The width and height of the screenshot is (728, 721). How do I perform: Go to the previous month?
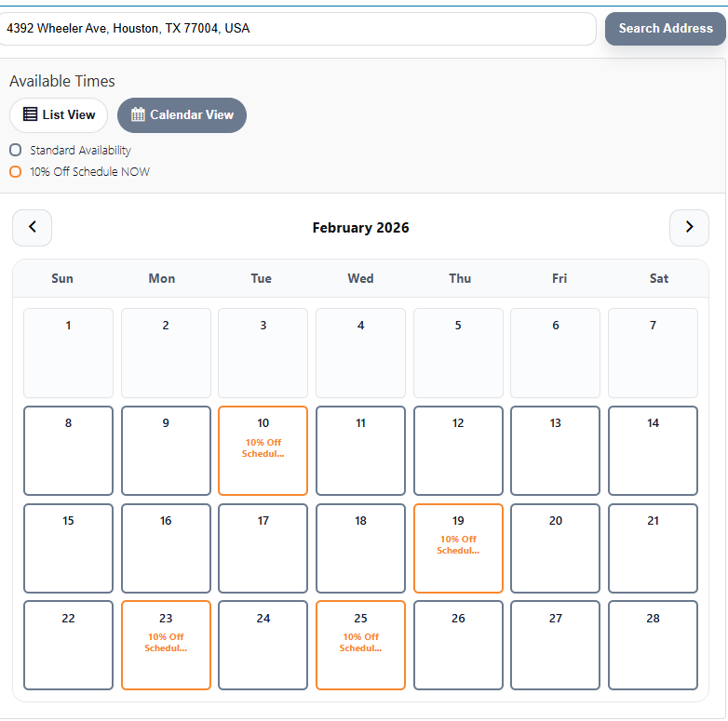pos(33,227)
